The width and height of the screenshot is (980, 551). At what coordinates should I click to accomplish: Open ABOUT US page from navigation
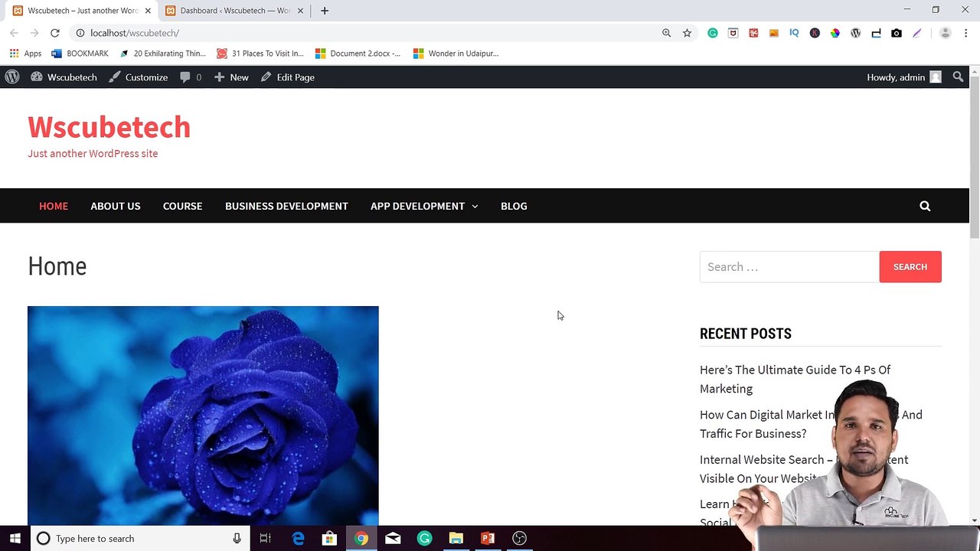pos(116,206)
